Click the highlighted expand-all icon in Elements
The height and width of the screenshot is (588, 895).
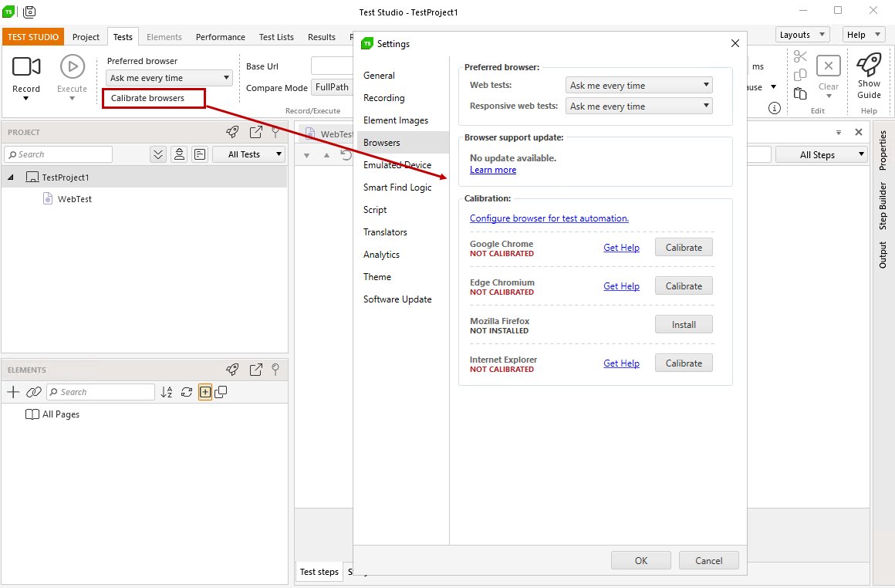(x=205, y=392)
